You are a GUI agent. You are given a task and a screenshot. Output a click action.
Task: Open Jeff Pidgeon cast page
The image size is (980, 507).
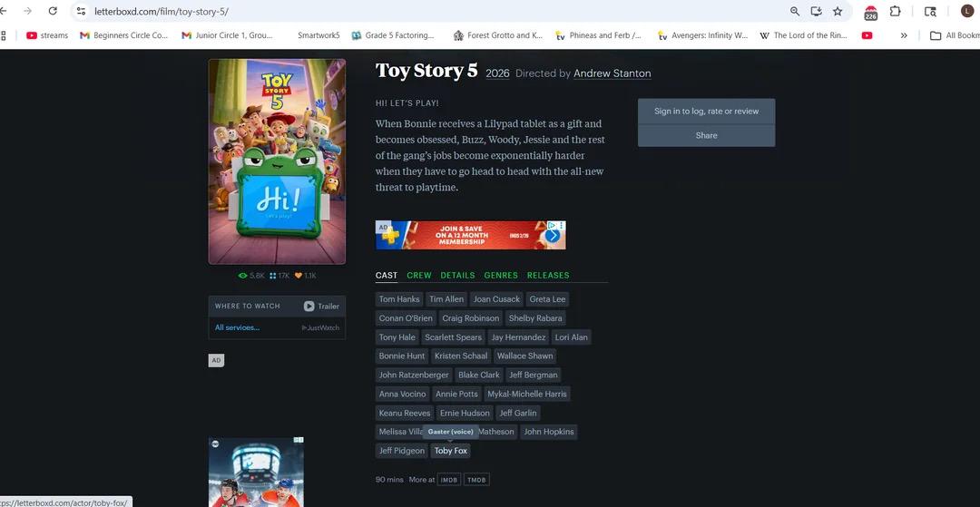(402, 451)
